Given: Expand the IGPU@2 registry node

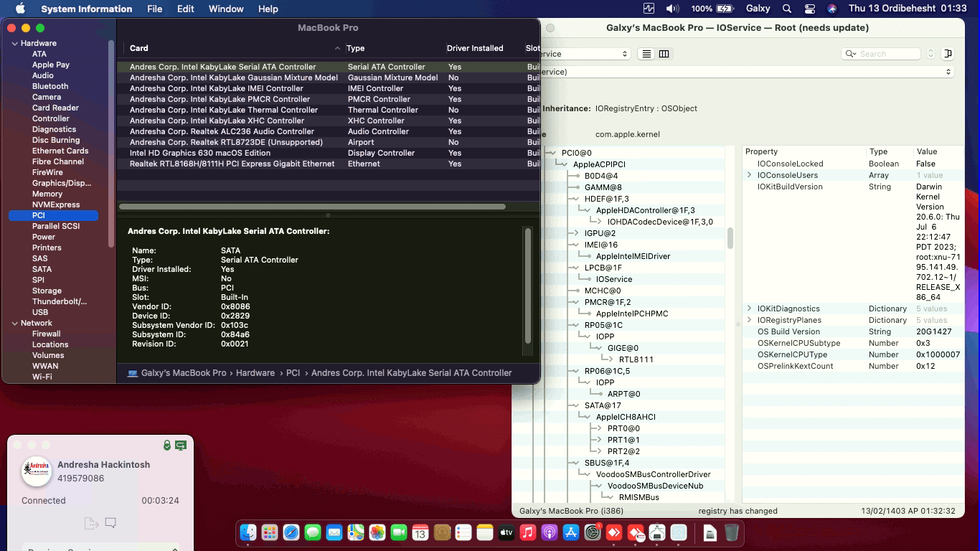Looking at the screenshot, I should tap(577, 233).
